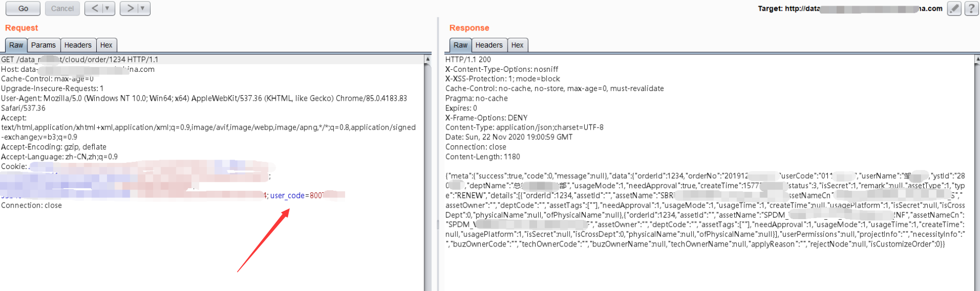Click the Cancel button
The width and height of the screenshot is (980, 291).
click(63, 8)
